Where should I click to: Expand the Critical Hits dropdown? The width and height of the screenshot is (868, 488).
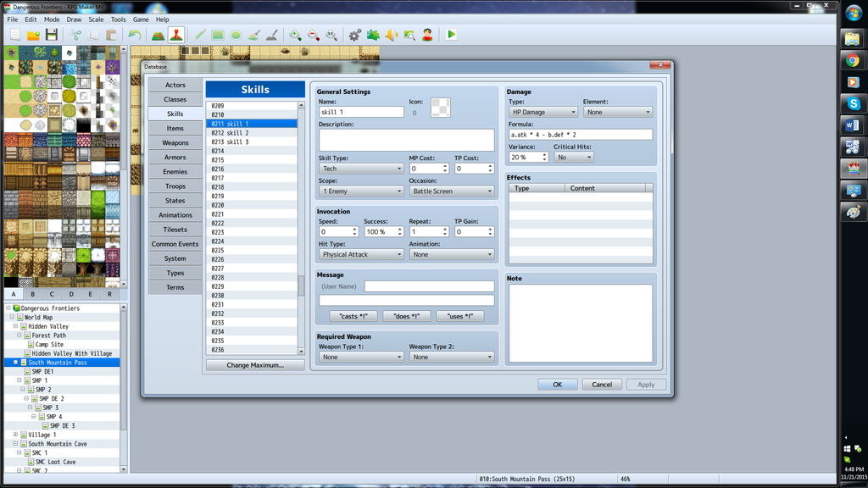tap(573, 158)
